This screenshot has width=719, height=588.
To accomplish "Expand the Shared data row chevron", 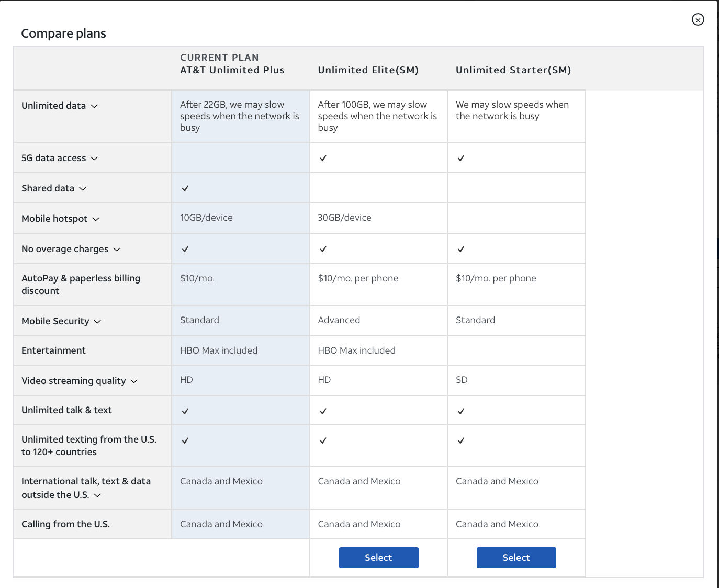I will pyautogui.click(x=83, y=189).
